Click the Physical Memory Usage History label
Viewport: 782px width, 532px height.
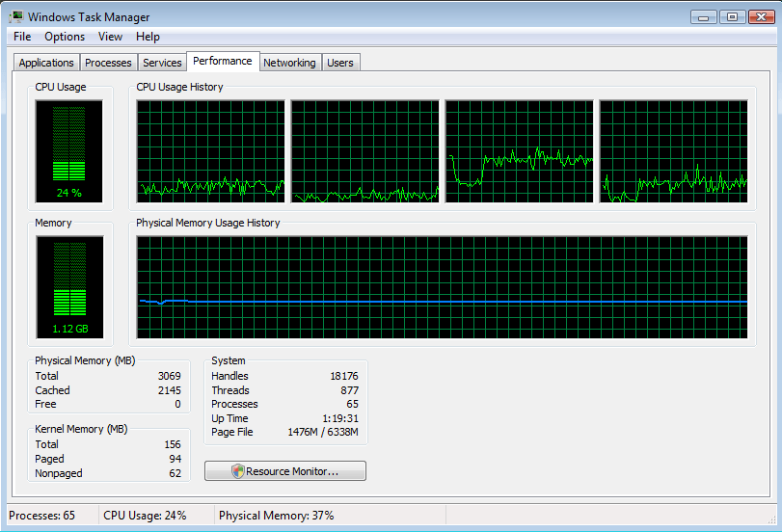(208, 223)
